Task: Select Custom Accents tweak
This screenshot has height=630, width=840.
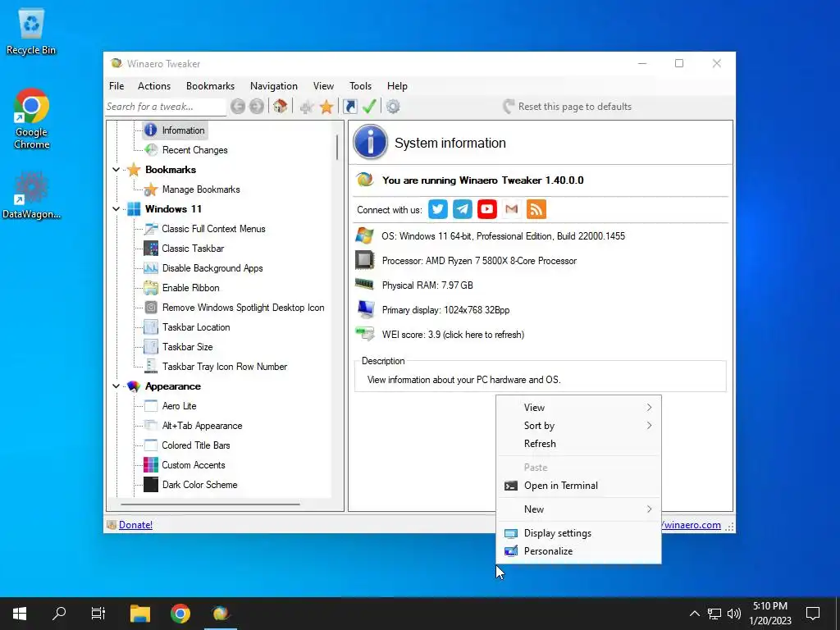Action: point(194,465)
